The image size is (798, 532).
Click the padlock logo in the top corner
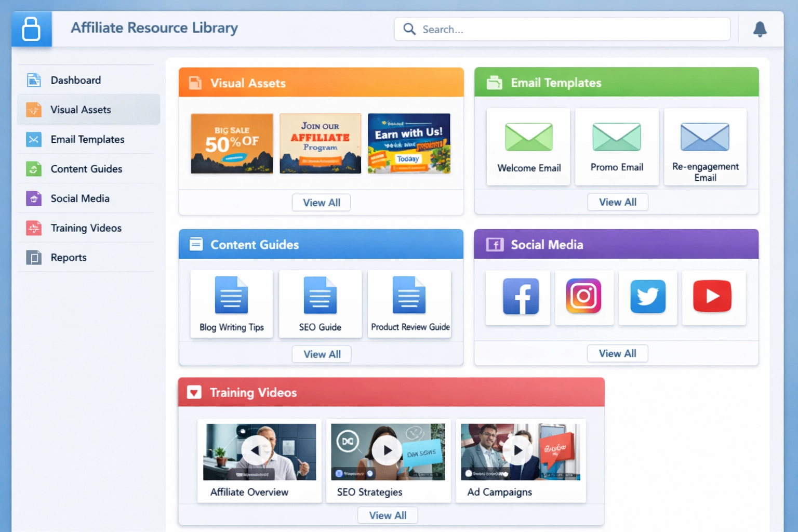click(x=31, y=29)
